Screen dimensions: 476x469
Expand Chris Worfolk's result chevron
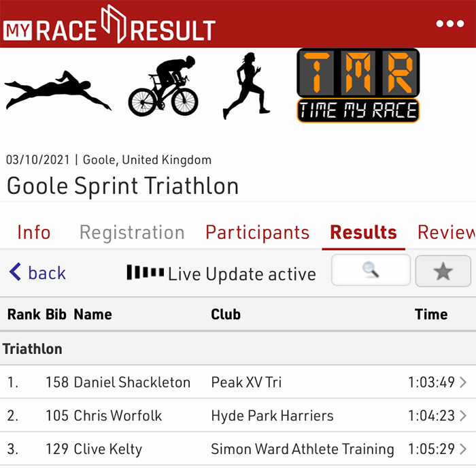463,416
